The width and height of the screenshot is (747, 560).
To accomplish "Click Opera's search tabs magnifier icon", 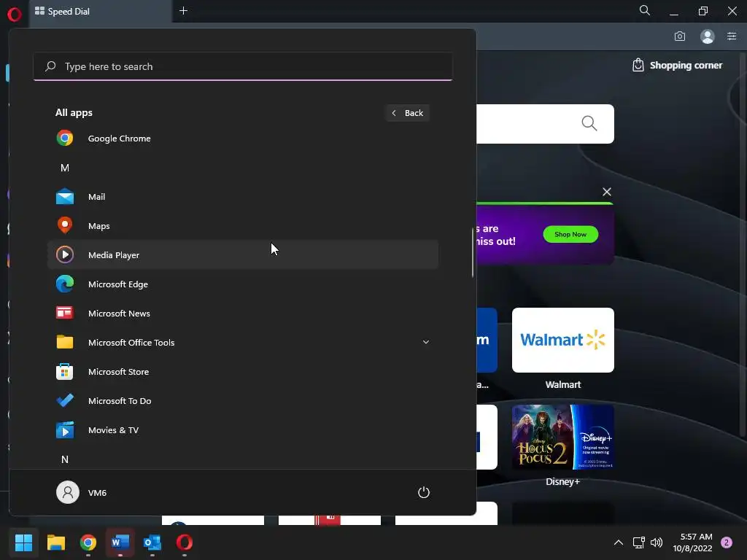I will 645,10.
